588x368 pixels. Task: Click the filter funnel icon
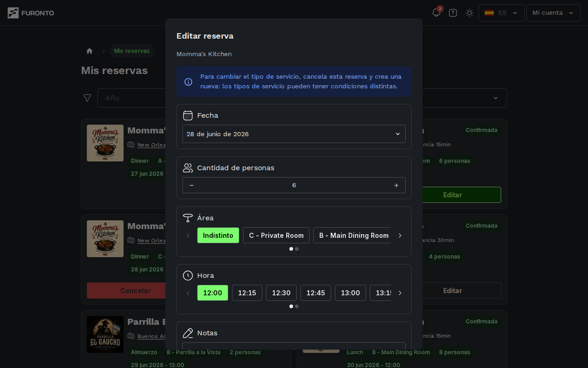87,98
